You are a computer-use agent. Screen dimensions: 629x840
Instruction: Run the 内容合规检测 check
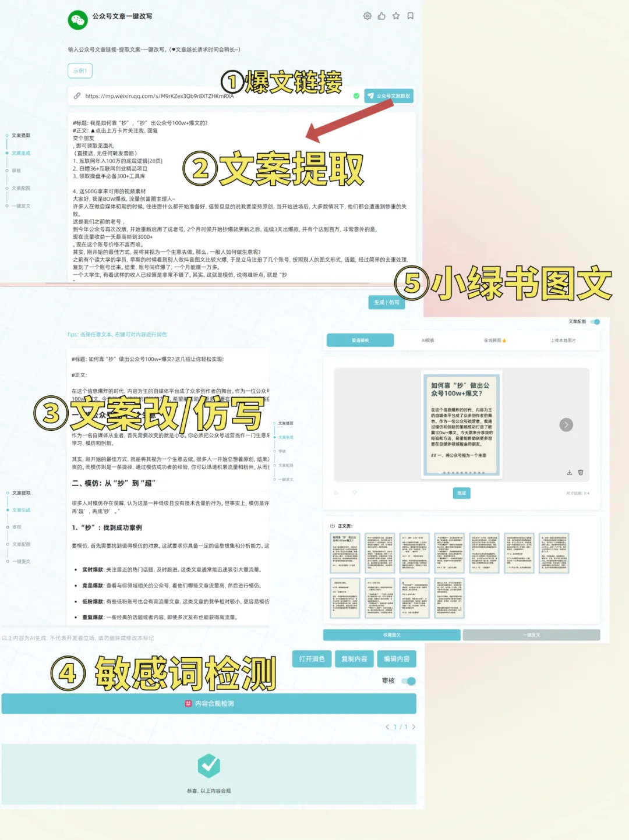pyautogui.click(x=209, y=704)
